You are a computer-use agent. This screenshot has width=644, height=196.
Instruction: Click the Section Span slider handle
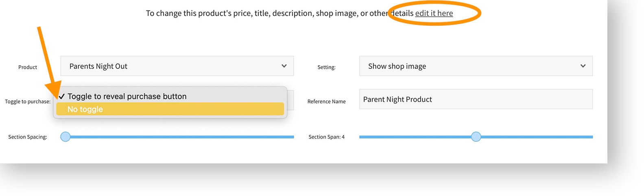click(476, 137)
